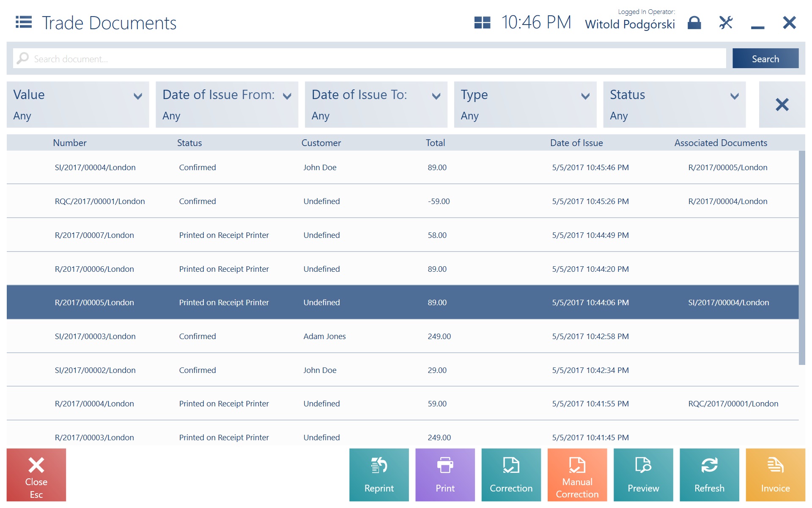
Task: Refresh the document list
Action: [709, 475]
